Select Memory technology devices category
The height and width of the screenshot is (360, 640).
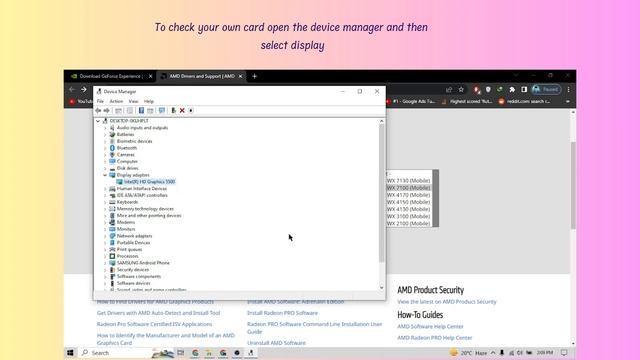pyautogui.click(x=145, y=209)
